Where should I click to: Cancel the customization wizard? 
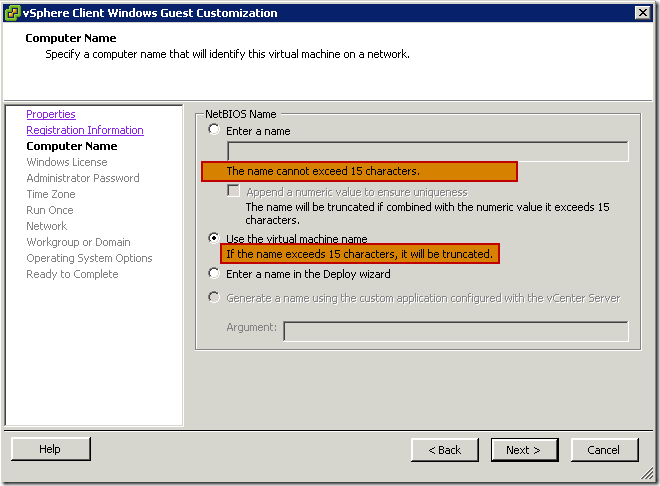(604, 450)
